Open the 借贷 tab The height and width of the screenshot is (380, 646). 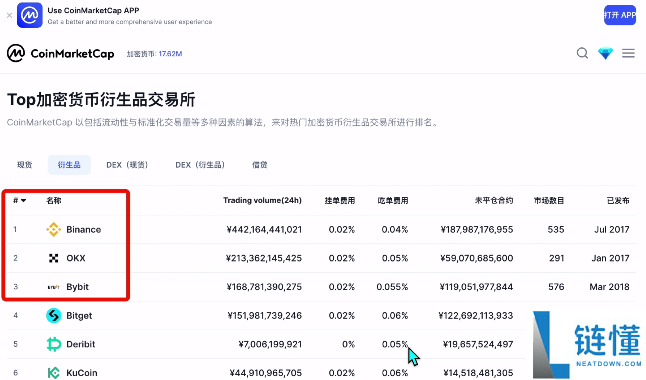[x=260, y=165]
